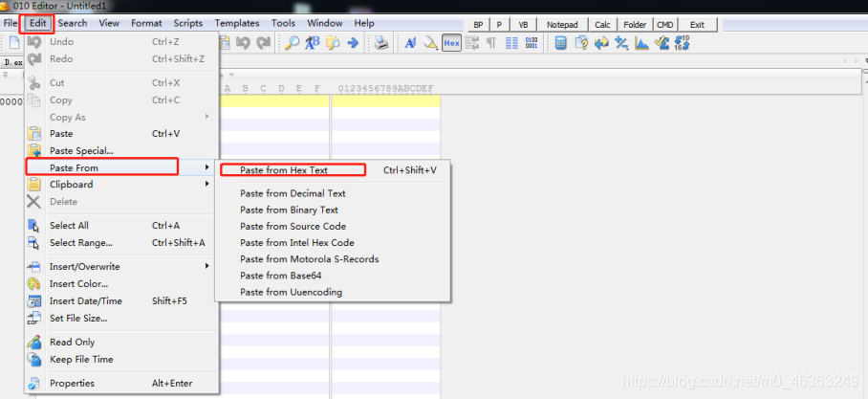Open Replace with the AB icon
The image size is (868, 399).
tap(313, 43)
